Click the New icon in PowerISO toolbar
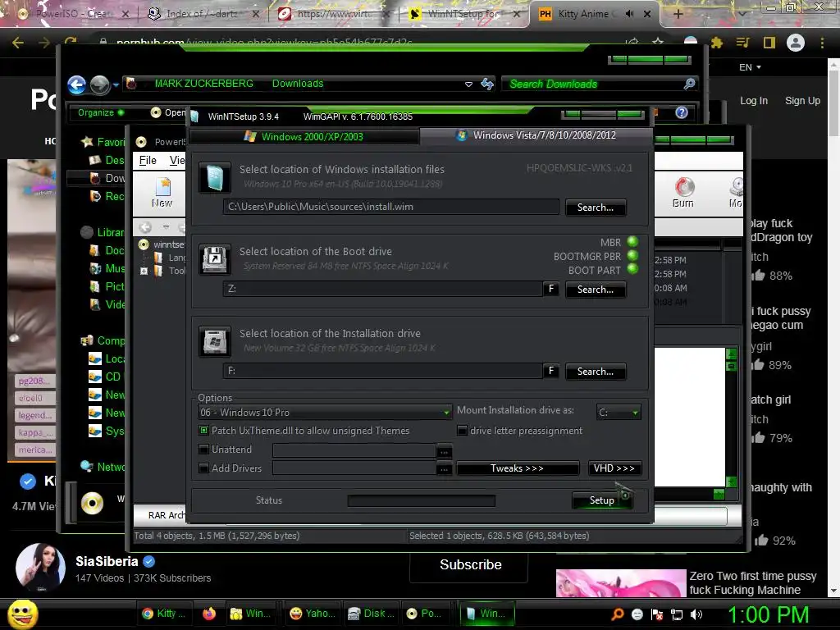The image size is (840, 630). (x=162, y=192)
